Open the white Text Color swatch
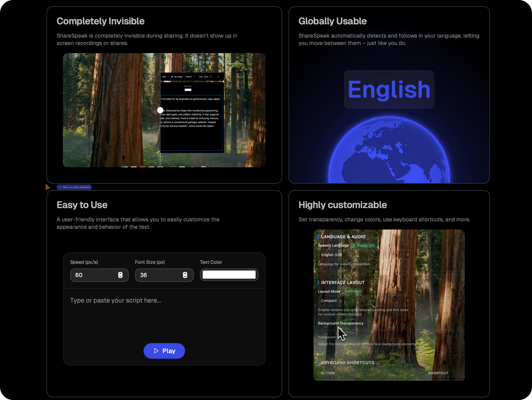 229,275
